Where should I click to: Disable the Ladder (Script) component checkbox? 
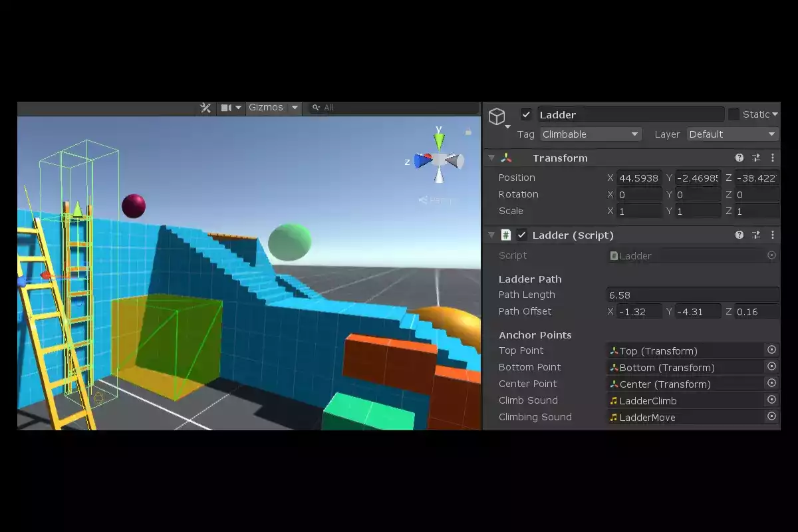(522, 235)
